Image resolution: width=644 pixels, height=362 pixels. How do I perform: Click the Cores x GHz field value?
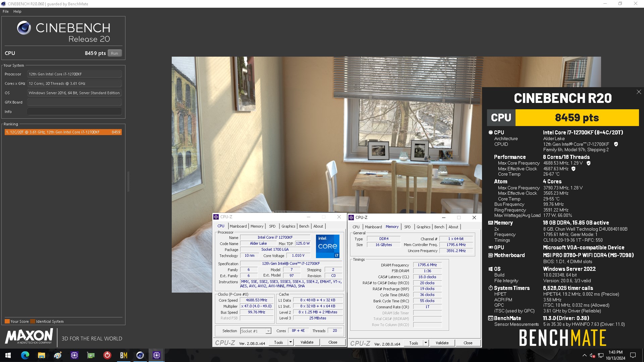point(74,83)
